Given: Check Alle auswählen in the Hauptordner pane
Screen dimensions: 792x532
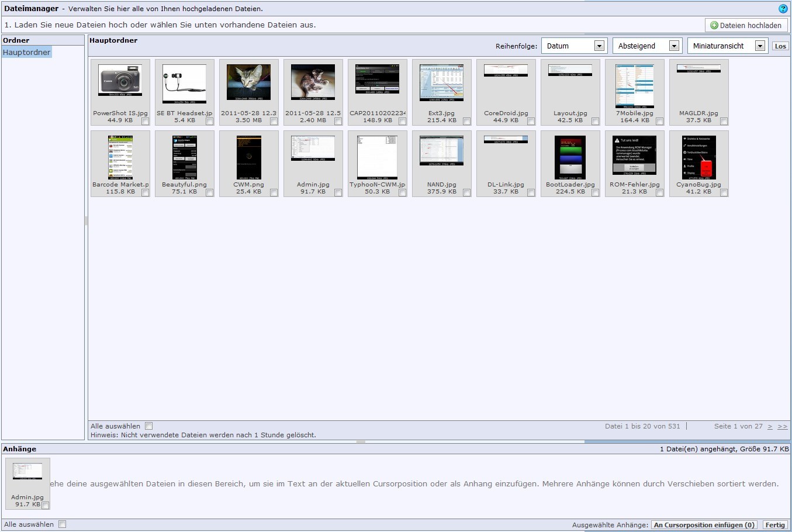Looking at the screenshot, I should tap(148, 426).
